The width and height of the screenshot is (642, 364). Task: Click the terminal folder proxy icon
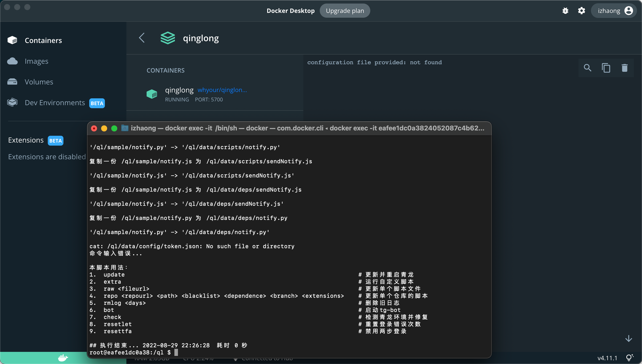[x=125, y=128]
